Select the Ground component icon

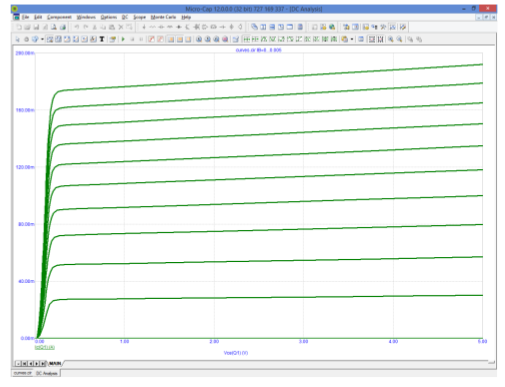click(144, 27)
